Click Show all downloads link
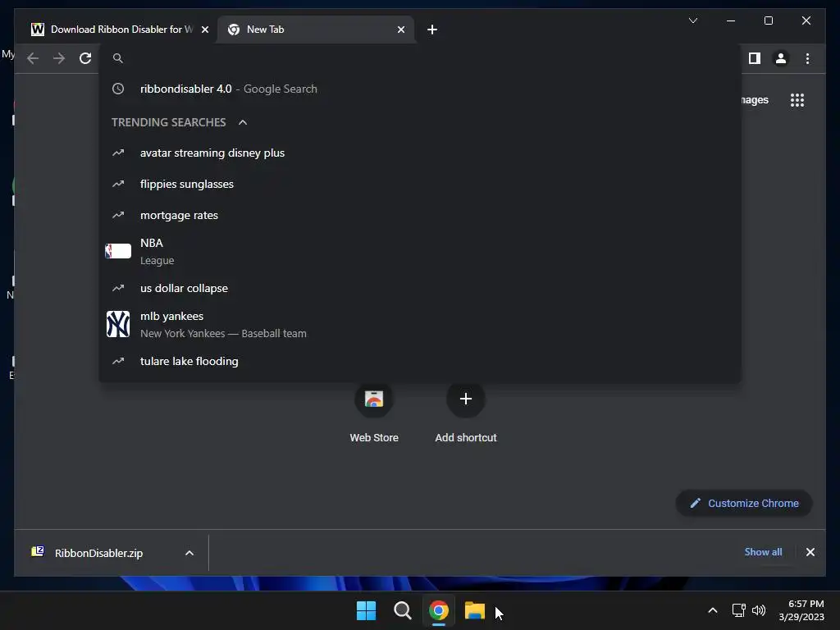This screenshot has width=840, height=630. tap(763, 552)
